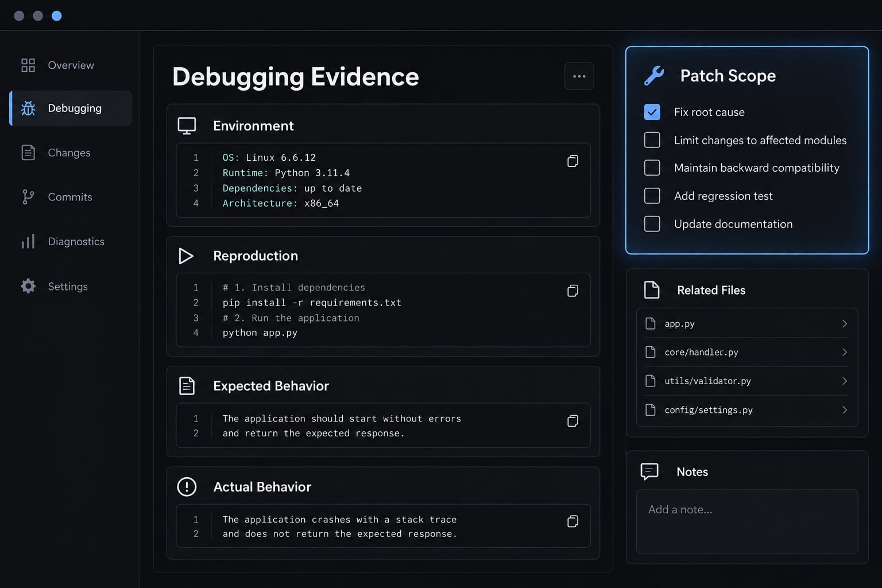
Task: Expand the config/settings.py chevron
Action: pyautogui.click(x=845, y=410)
